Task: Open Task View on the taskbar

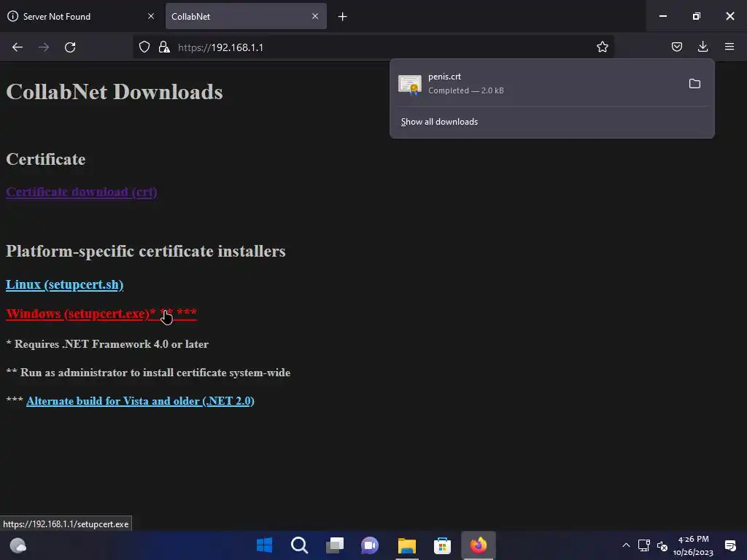Action: click(x=335, y=545)
